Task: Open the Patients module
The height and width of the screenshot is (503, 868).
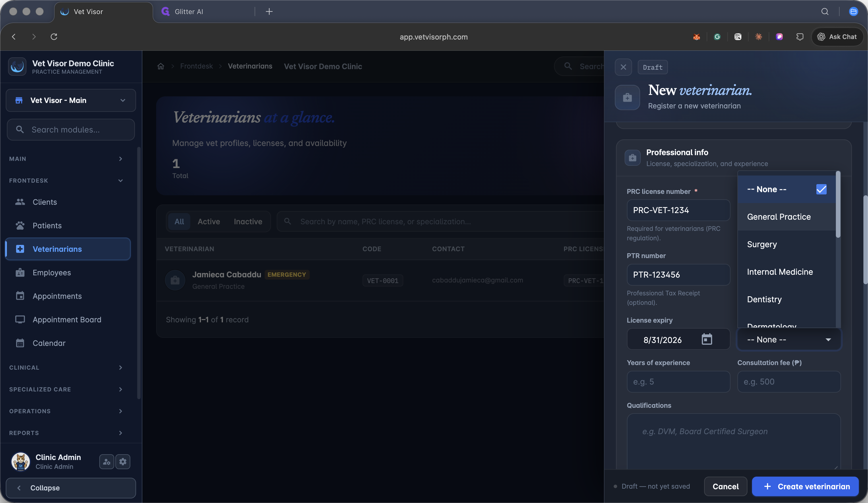Action: click(68, 225)
